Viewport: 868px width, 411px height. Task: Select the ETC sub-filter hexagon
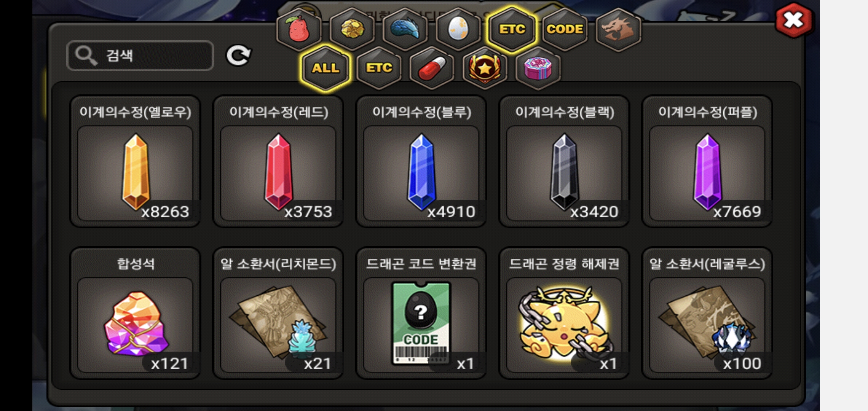tap(379, 68)
